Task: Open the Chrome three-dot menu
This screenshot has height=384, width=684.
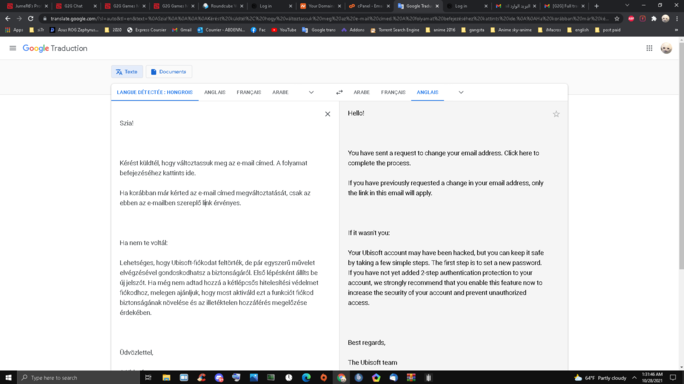Action: [x=677, y=18]
